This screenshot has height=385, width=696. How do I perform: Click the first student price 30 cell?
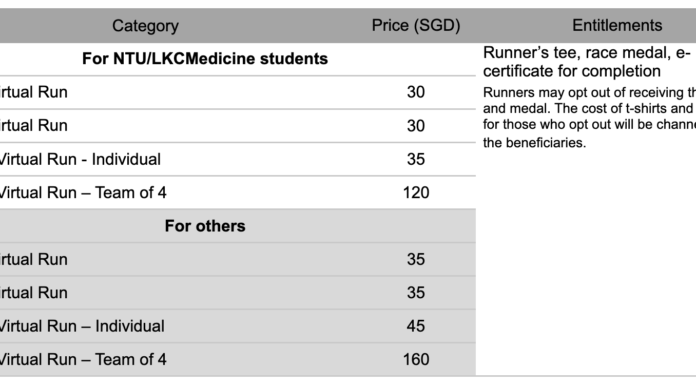[x=416, y=92]
